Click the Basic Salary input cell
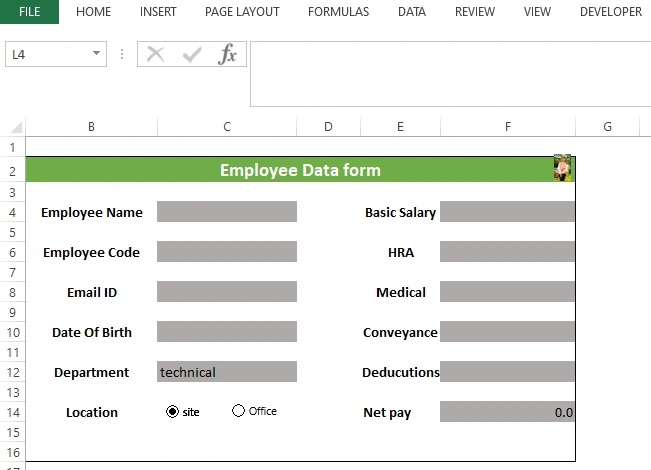Screen dimensions: 651x470 point(507,211)
